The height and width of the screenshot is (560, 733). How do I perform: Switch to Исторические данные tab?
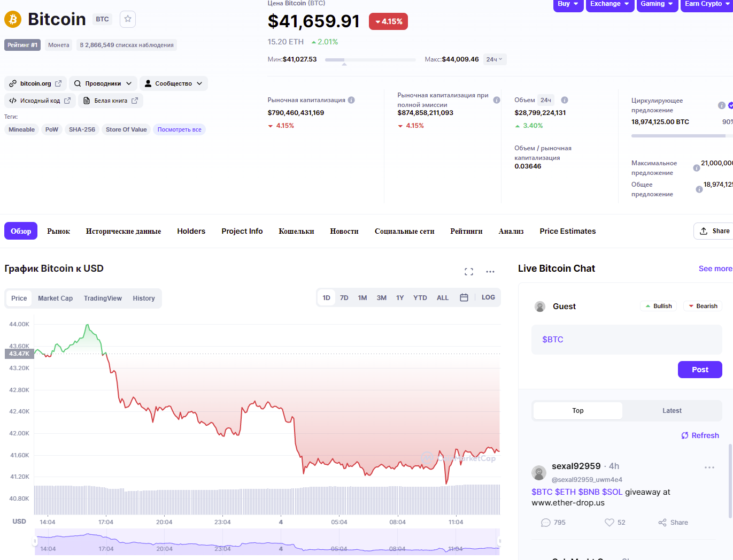click(124, 231)
